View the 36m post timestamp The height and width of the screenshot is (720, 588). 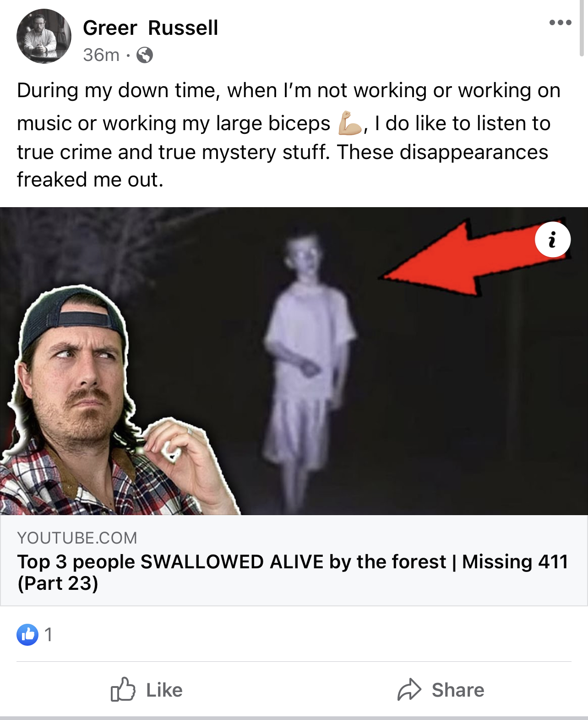[x=101, y=55]
